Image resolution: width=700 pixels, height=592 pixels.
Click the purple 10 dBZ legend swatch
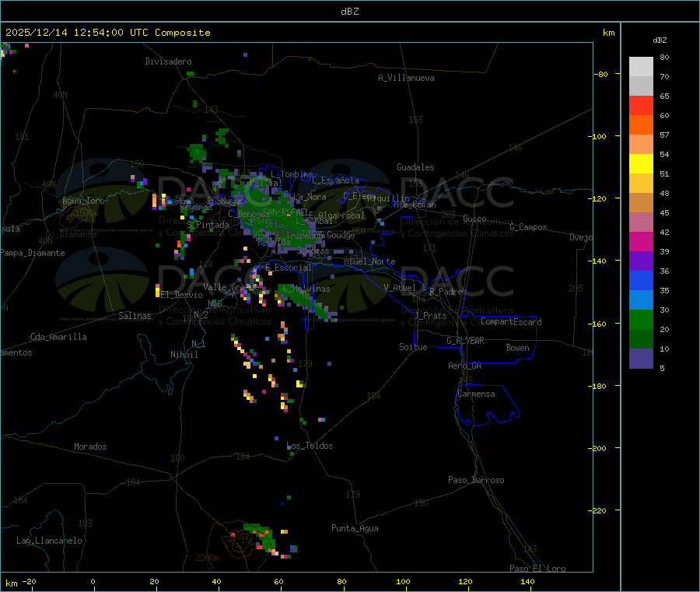[x=641, y=359]
